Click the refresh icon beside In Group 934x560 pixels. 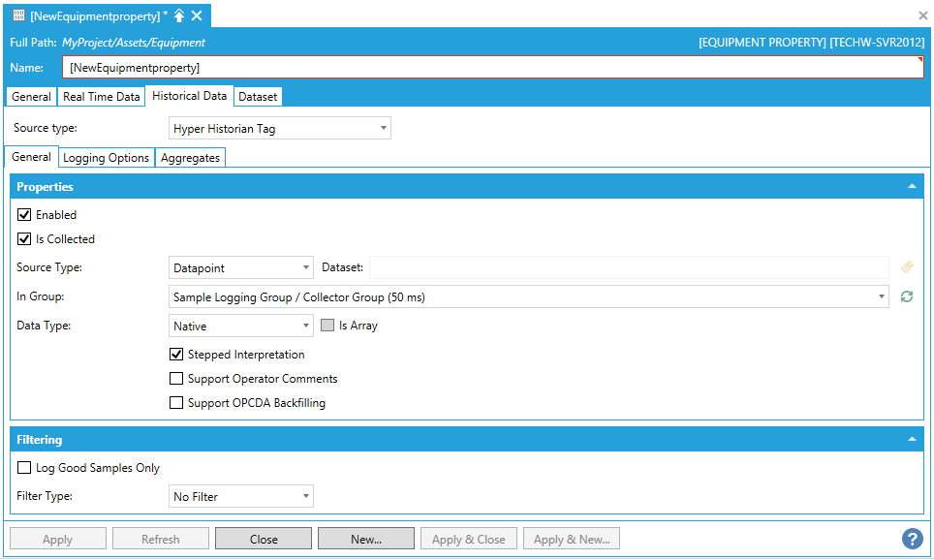click(907, 296)
